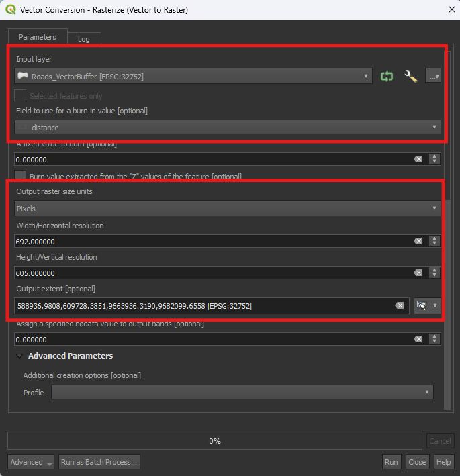Image resolution: width=460 pixels, height=476 pixels.
Task: Click Run as Batch Process button
Action: (x=99, y=462)
